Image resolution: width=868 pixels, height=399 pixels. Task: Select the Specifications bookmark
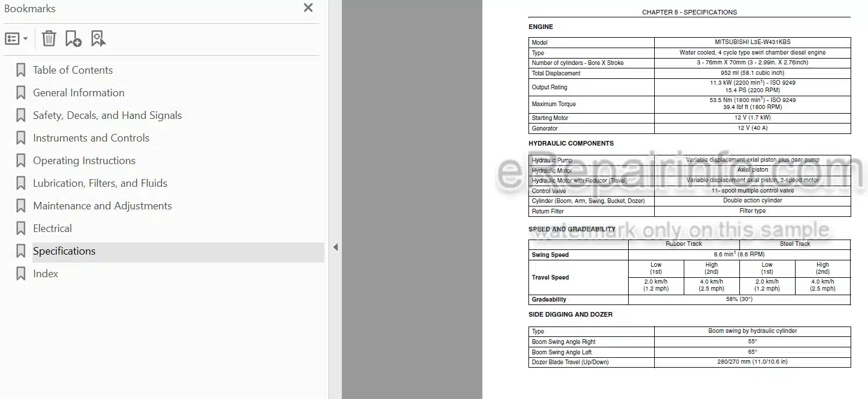(64, 251)
